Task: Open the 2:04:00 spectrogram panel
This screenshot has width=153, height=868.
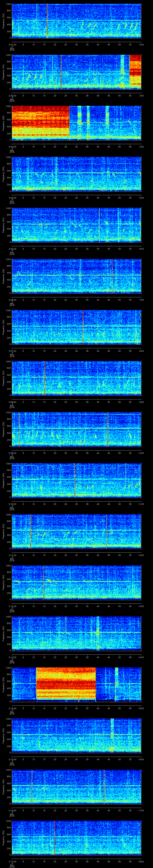Action: (77, 174)
